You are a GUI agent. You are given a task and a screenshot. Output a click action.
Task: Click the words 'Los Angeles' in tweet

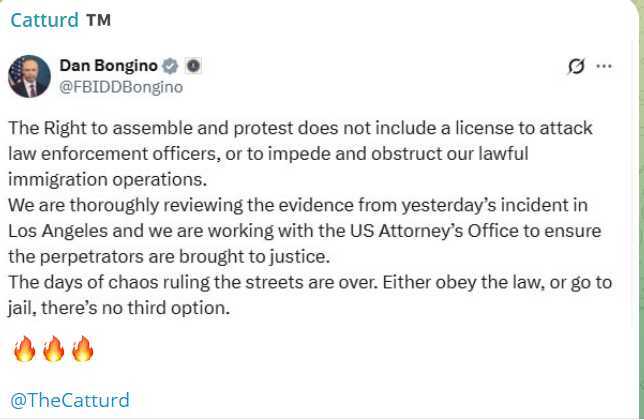point(58,231)
